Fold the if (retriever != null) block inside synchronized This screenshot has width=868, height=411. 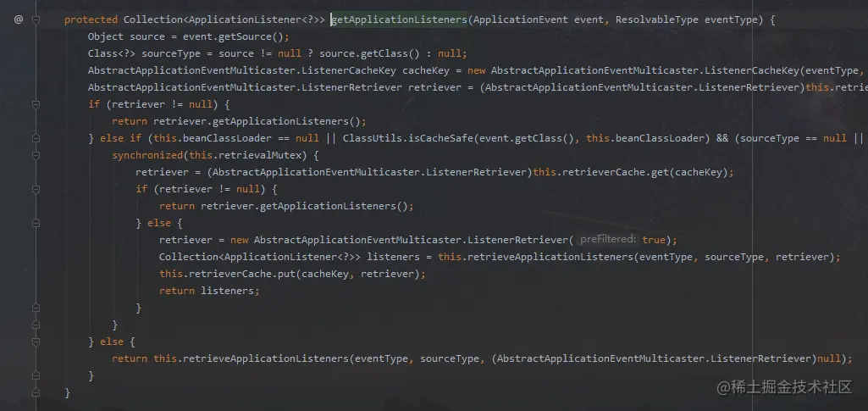pos(36,190)
